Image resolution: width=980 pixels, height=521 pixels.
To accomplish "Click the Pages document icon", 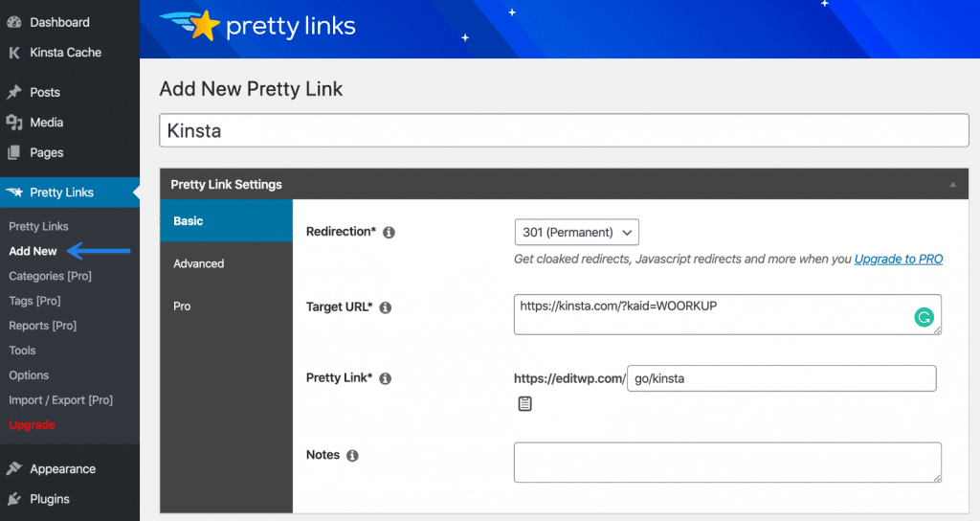I will click(13, 152).
